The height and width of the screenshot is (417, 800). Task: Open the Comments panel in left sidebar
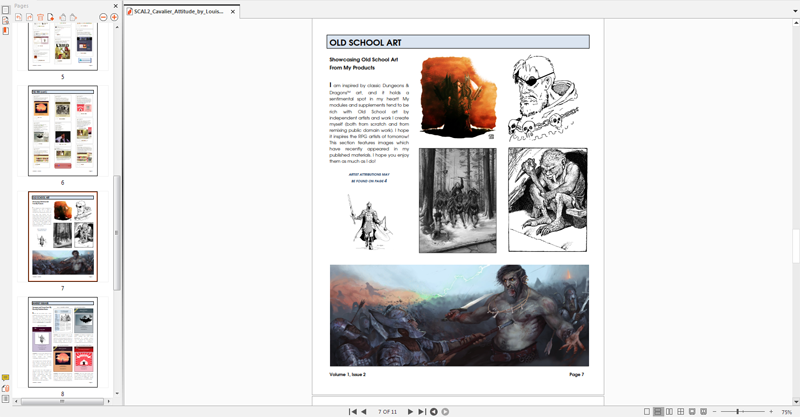click(x=6, y=378)
